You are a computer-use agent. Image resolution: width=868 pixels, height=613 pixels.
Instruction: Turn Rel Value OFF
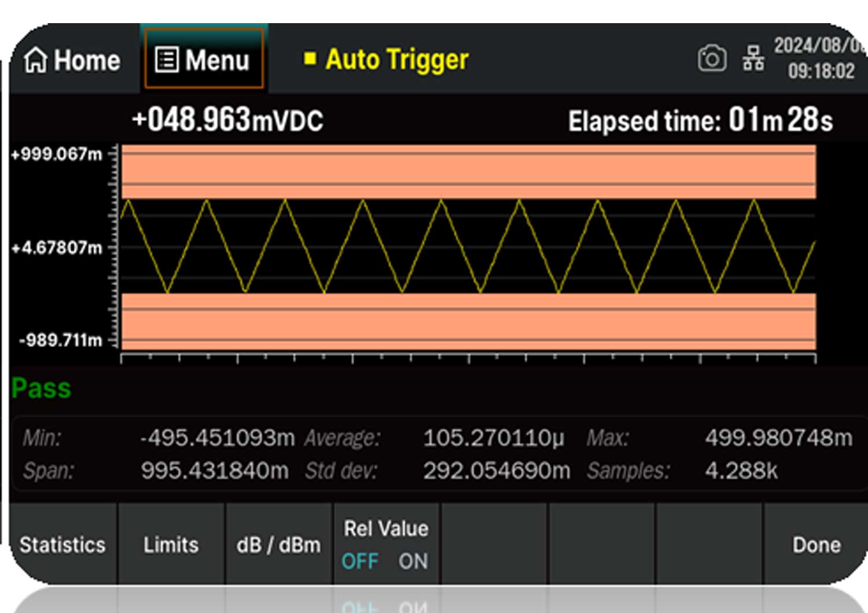[x=360, y=561]
